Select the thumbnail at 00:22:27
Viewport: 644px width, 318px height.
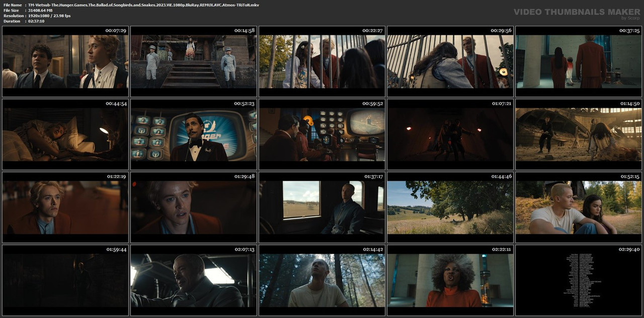tap(322, 61)
